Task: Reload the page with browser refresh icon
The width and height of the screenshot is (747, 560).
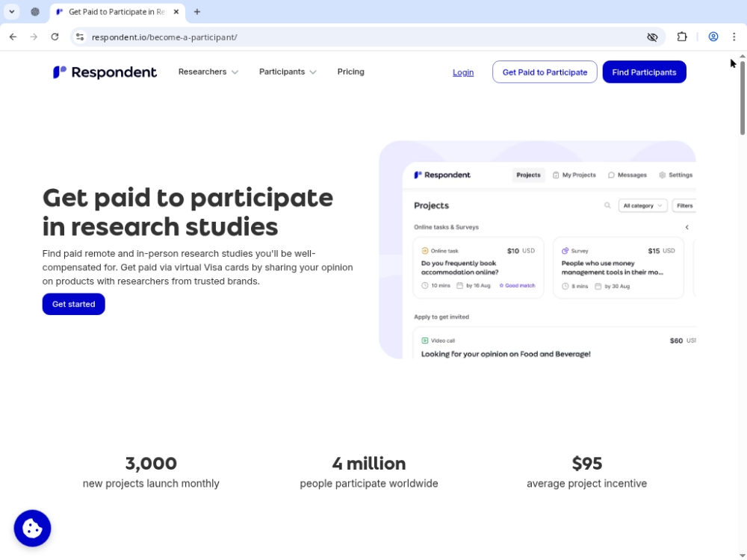Action: click(55, 37)
